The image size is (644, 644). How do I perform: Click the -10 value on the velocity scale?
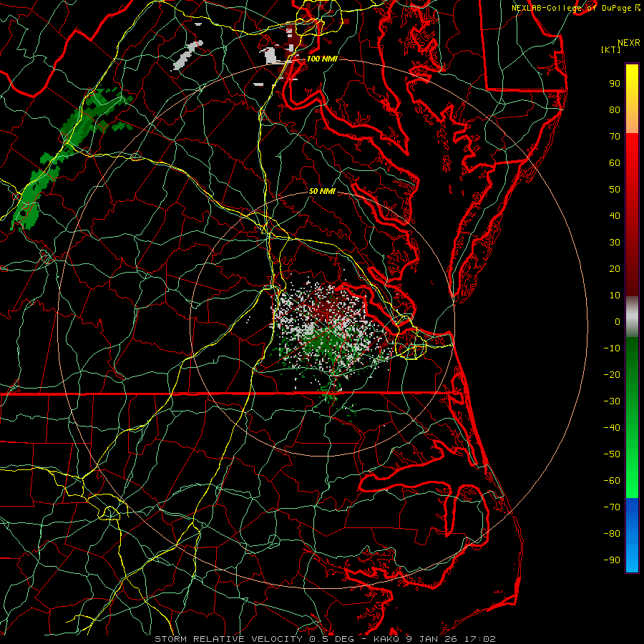(612, 348)
